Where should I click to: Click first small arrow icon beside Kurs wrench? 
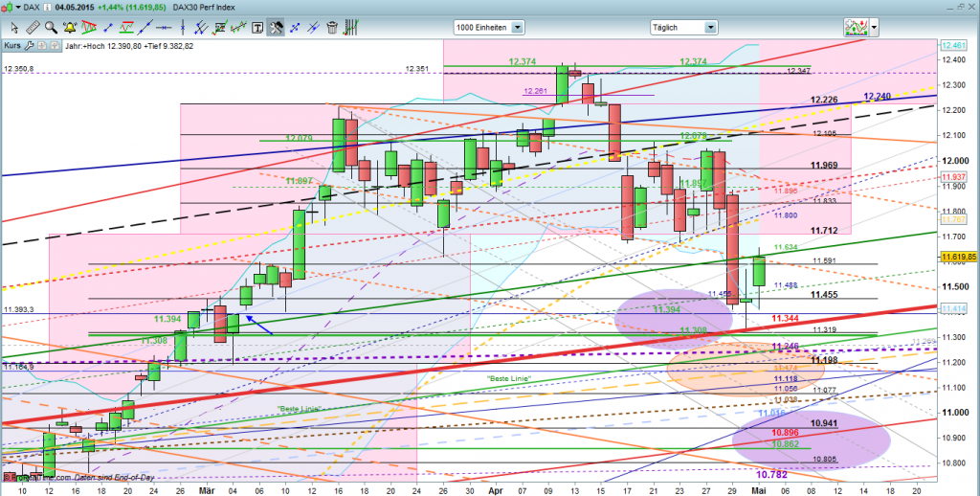[40, 46]
